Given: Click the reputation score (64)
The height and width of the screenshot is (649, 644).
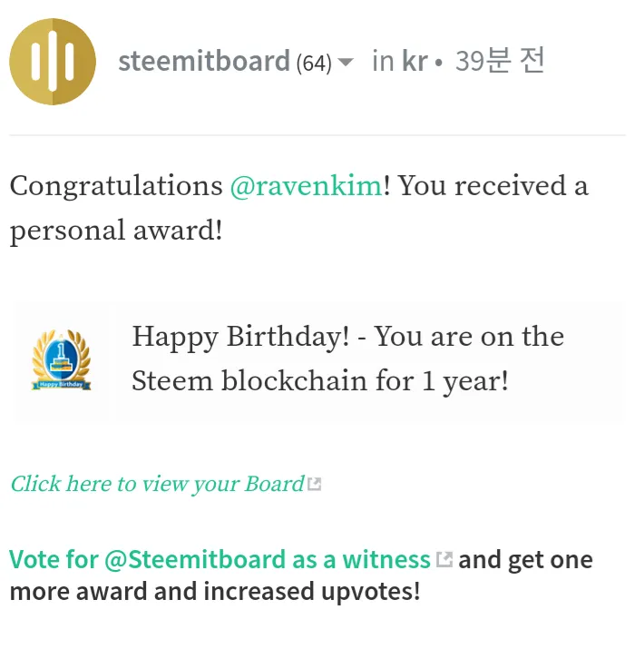Looking at the screenshot, I should click(x=314, y=64).
